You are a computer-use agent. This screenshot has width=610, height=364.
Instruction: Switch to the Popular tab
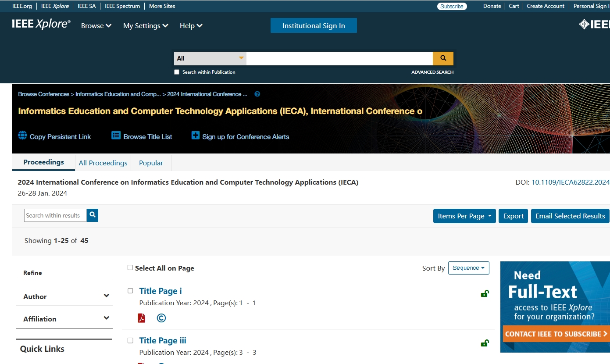[151, 163]
